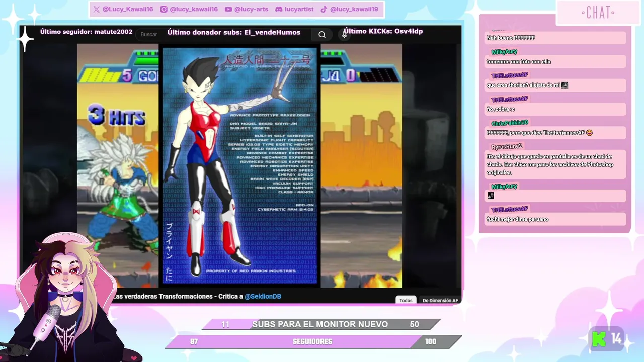Image resolution: width=644 pixels, height=362 pixels.
Task: Click 'Último donador subs: El_vendeHumos' label
Action: (x=234, y=32)
